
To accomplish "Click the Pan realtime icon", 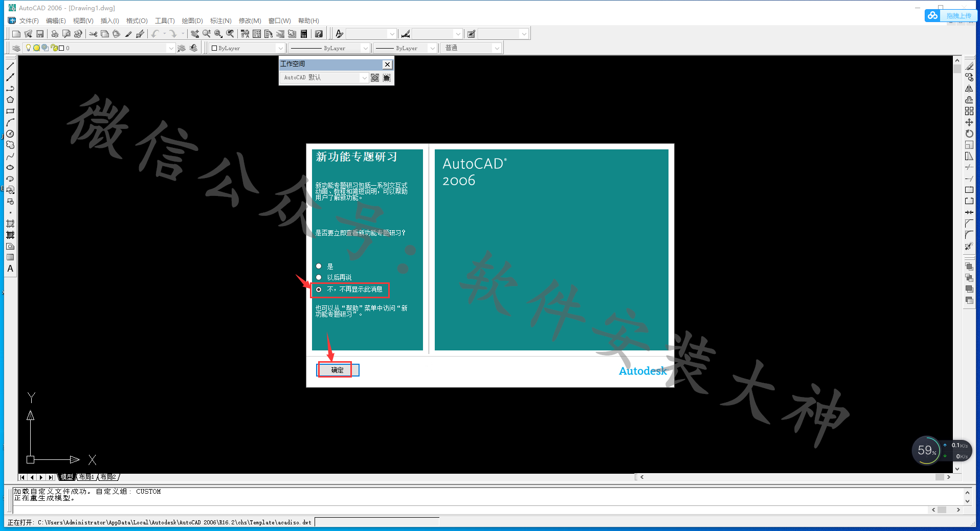I will tap(194, 34).
